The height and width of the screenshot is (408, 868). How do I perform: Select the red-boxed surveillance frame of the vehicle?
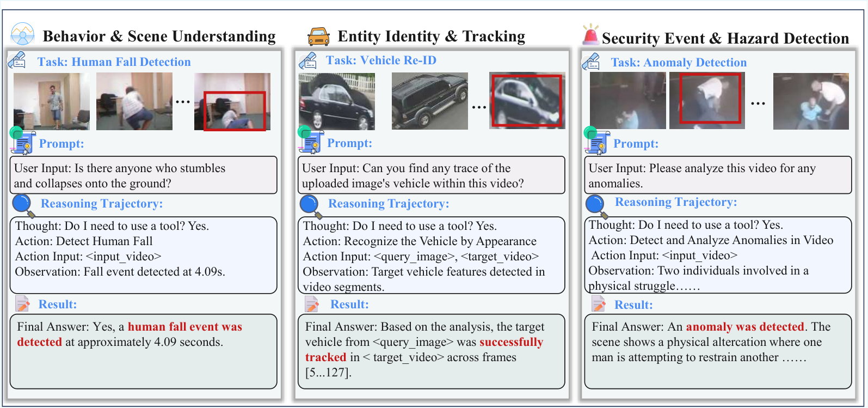coord(527,101)
